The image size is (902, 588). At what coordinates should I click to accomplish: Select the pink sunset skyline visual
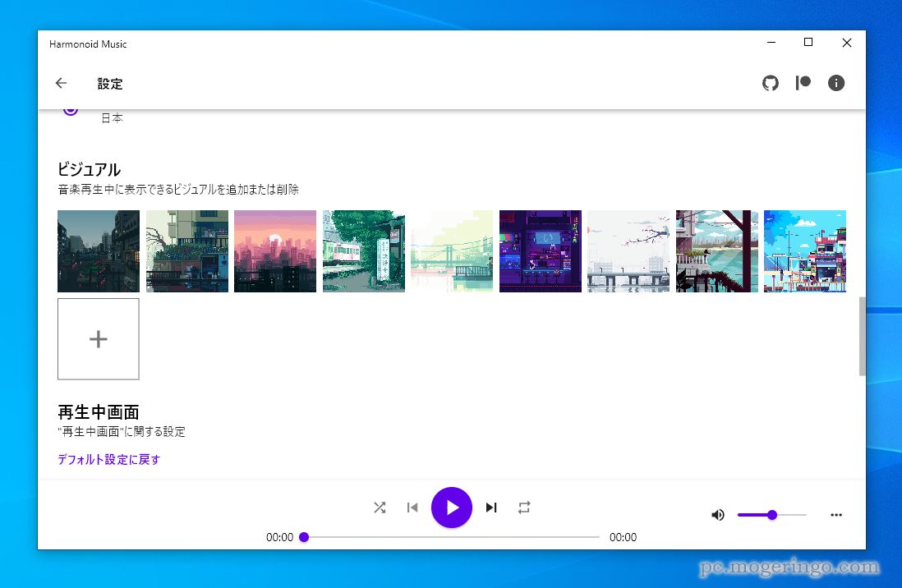coord(275,250)
